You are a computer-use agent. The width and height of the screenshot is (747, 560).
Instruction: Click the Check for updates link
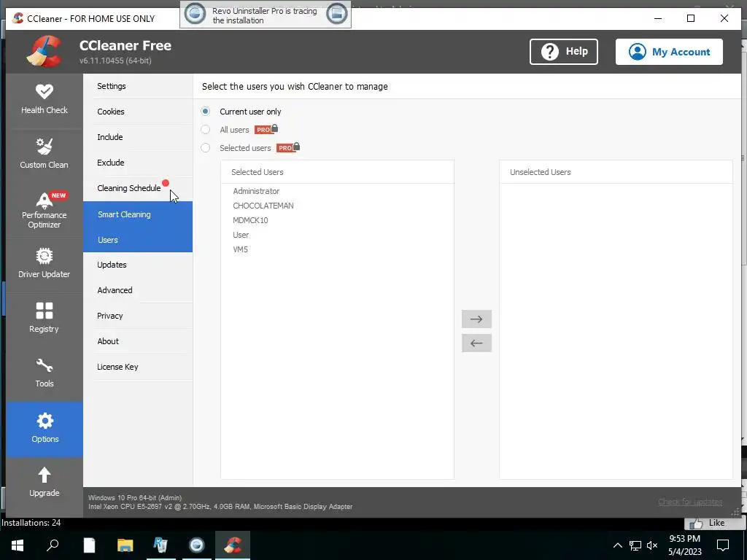pos(690,502)
